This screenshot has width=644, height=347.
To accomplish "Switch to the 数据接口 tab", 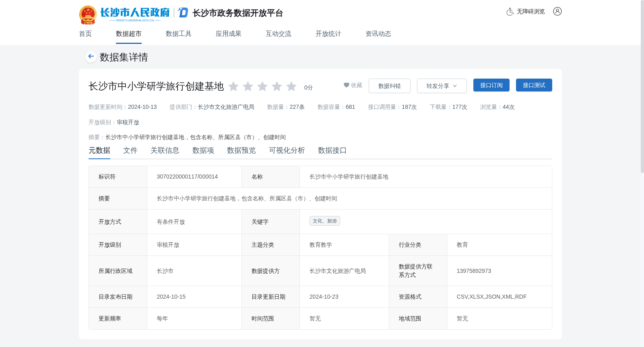I will [x=332, y=150].
